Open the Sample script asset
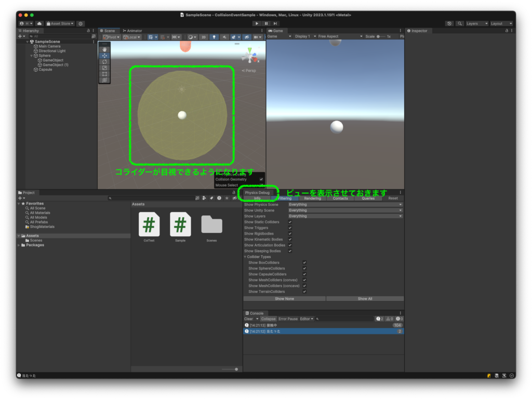The image size is (532, 400). (180, 227)
